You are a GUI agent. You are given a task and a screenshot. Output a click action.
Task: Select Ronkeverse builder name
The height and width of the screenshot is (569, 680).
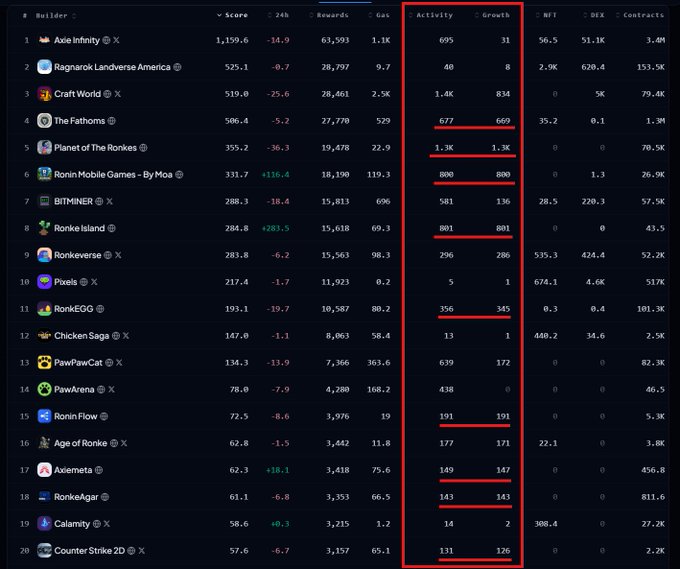[78, 255]
